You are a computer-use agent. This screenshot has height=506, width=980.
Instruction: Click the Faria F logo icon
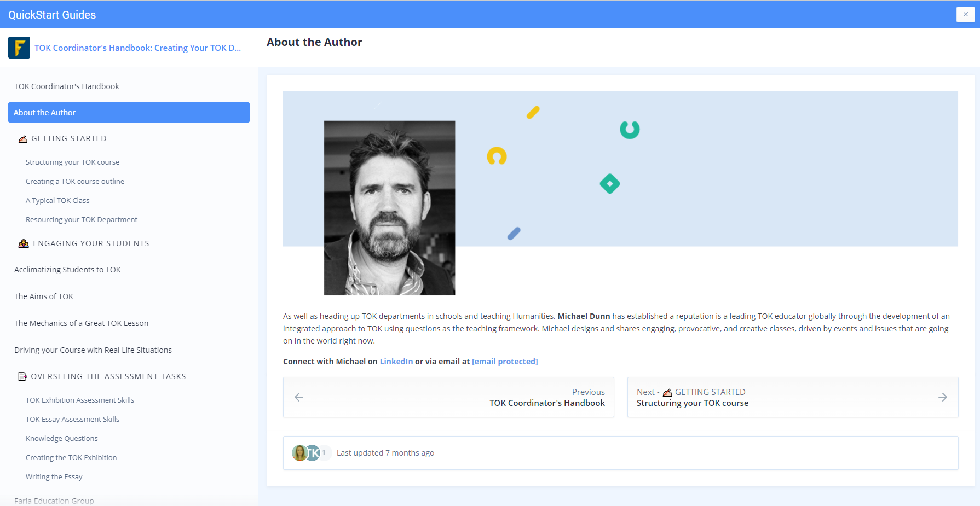click(x=19, y=48)
